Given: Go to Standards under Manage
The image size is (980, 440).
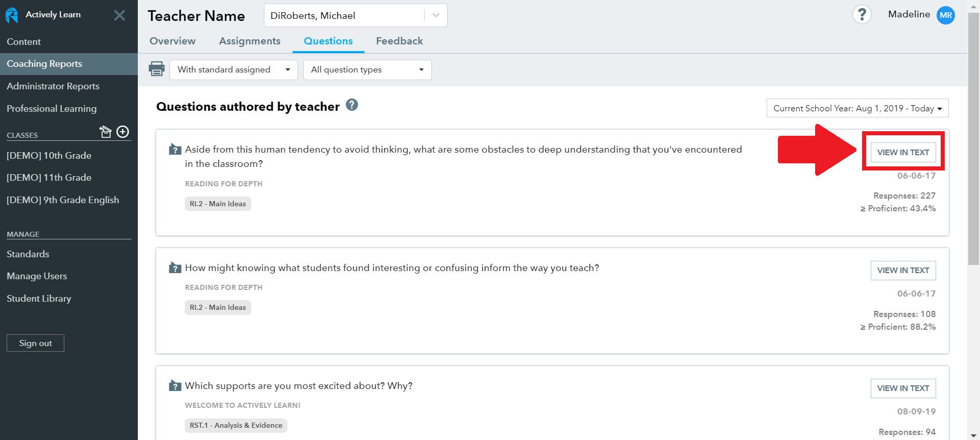Looking at the screenshot, I should pos(28,254).
